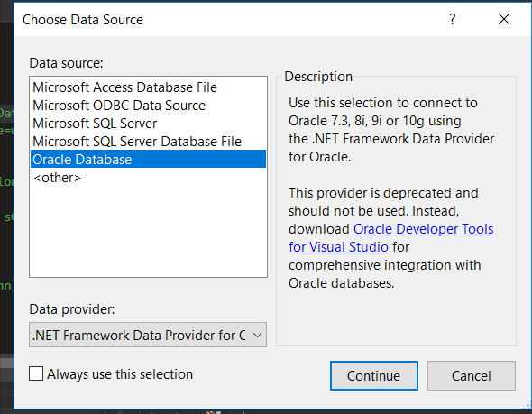Select Microsoft SQL Server Database File
532x414 pixels.
pyautogui.click(x=148, y=142)
